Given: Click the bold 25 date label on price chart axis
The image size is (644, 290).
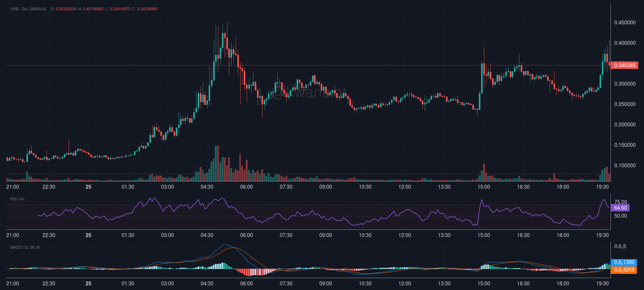Looking at the screenshot, I should (89, 187).
